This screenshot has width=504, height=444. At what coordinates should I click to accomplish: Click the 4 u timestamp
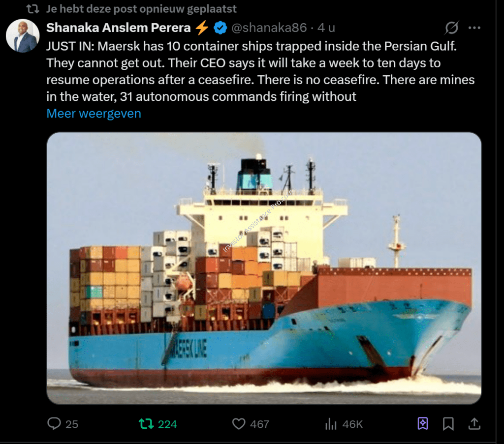[327, 28]
